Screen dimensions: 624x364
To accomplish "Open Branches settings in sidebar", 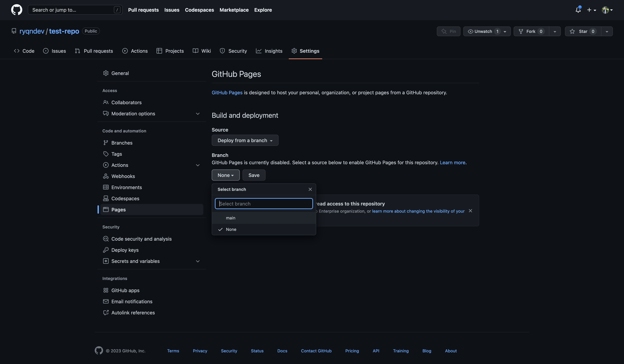I will [151, 143].
